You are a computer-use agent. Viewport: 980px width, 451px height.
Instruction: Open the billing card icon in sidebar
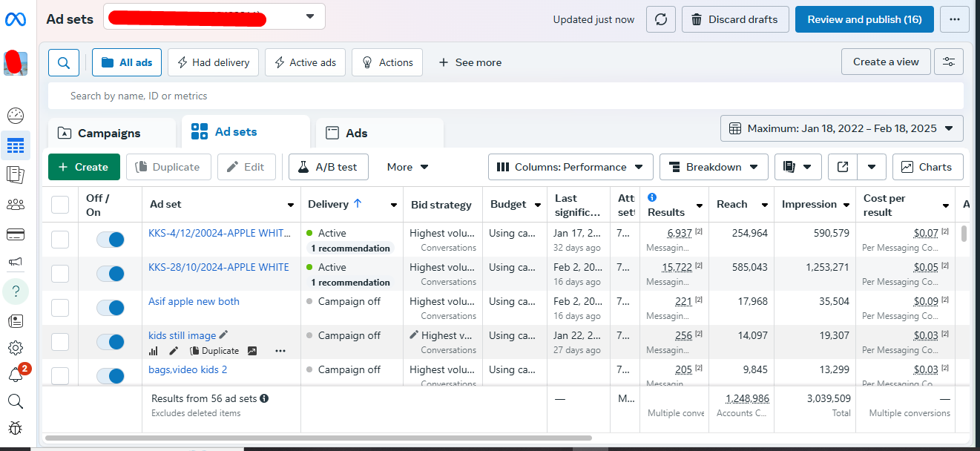pyautogui.click(x=16, y=235)
